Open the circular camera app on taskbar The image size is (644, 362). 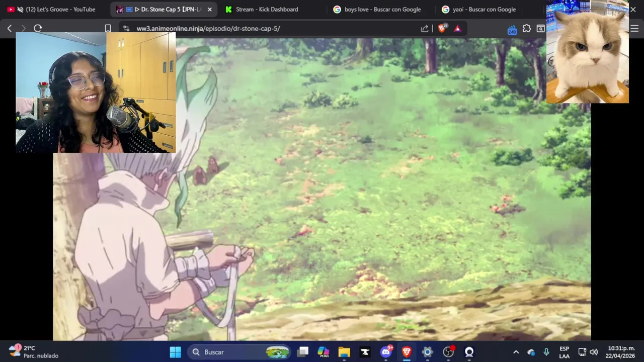pyautogui.click(x=469, y=352)
